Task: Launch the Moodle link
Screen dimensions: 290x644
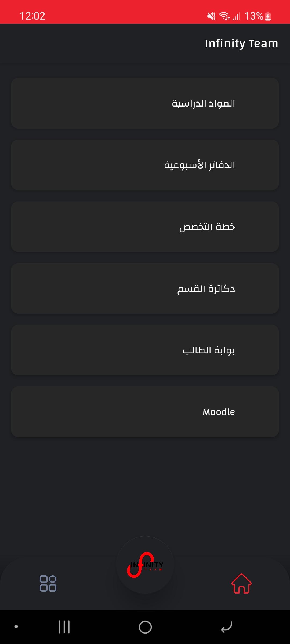Action: (145, 412)
